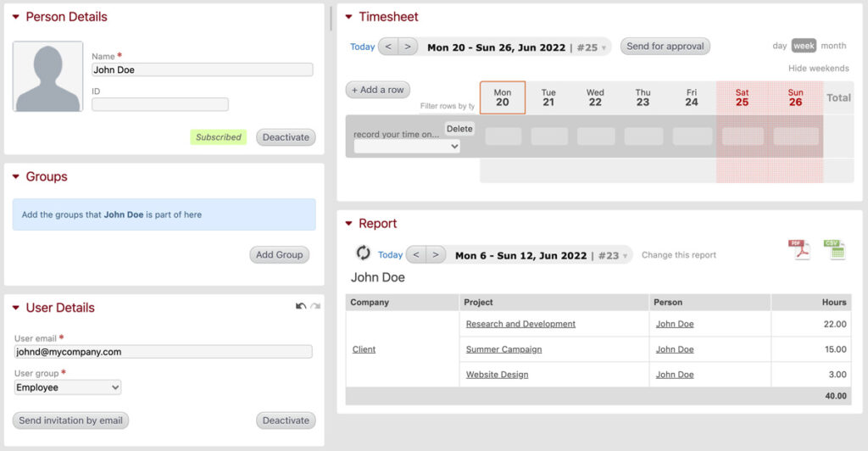Viewport: 868px width, 451px height.
Task: Click John Doe's profile avatar
Action: click(48, 77)
